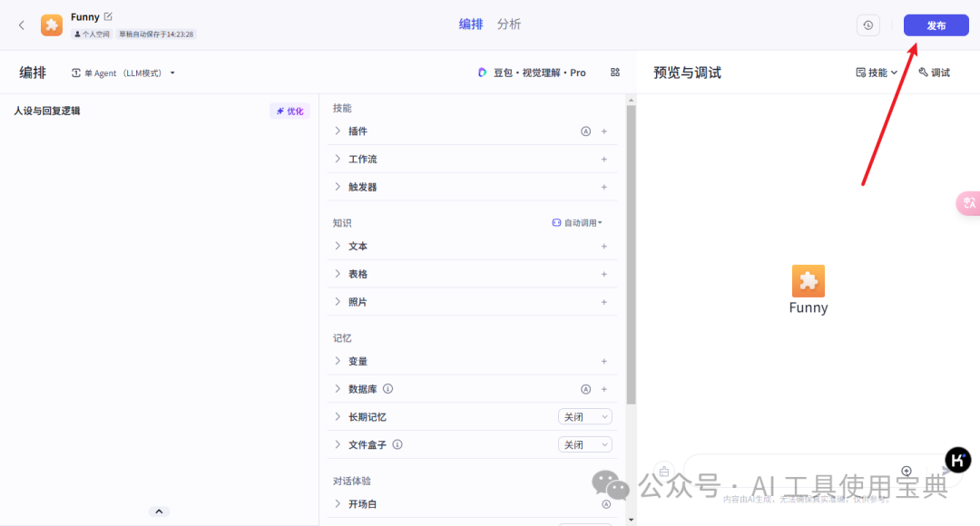Click the info icon next to 数据库
This screenshot has height=526, width=980.
[x=388, y=388]
